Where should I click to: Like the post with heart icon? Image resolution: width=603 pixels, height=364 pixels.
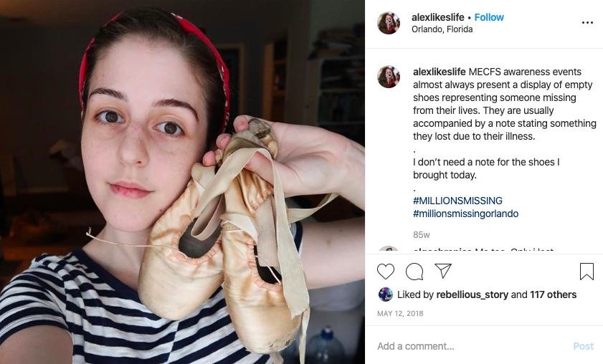click(x=385, y=272)
